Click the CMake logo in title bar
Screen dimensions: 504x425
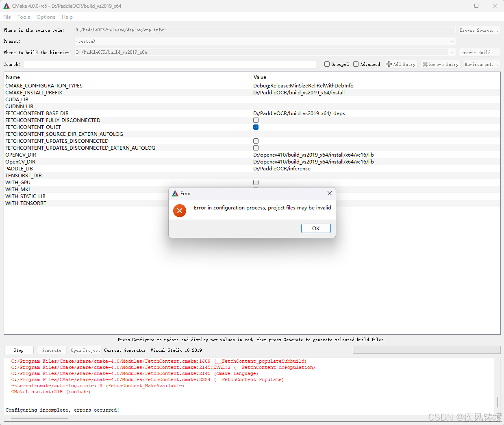tap(7, 6)
